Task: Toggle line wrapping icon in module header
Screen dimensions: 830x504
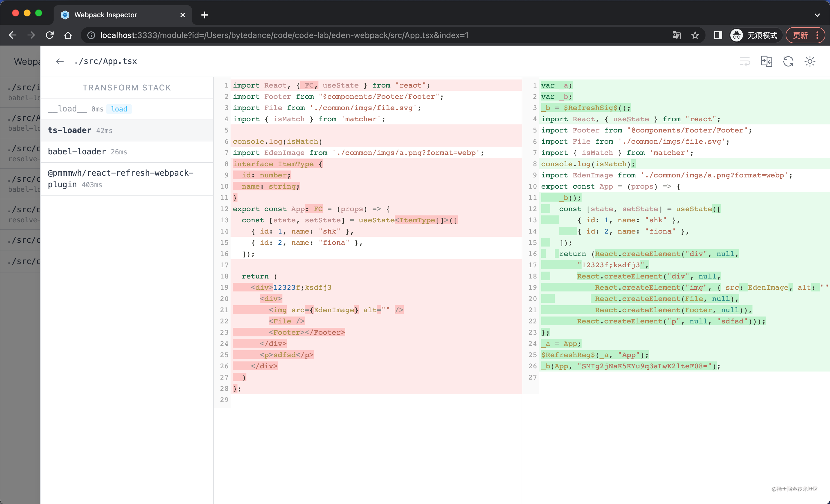Action: coord(745,61)
